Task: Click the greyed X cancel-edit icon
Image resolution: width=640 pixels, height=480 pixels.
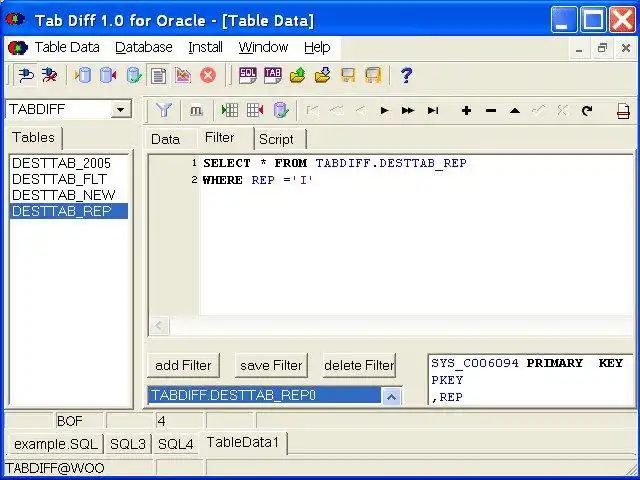Action: coord(562,110)
